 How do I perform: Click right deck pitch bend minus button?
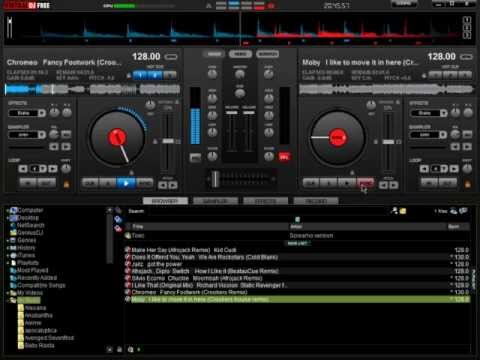pyautogui.click(x=383, y=185)
